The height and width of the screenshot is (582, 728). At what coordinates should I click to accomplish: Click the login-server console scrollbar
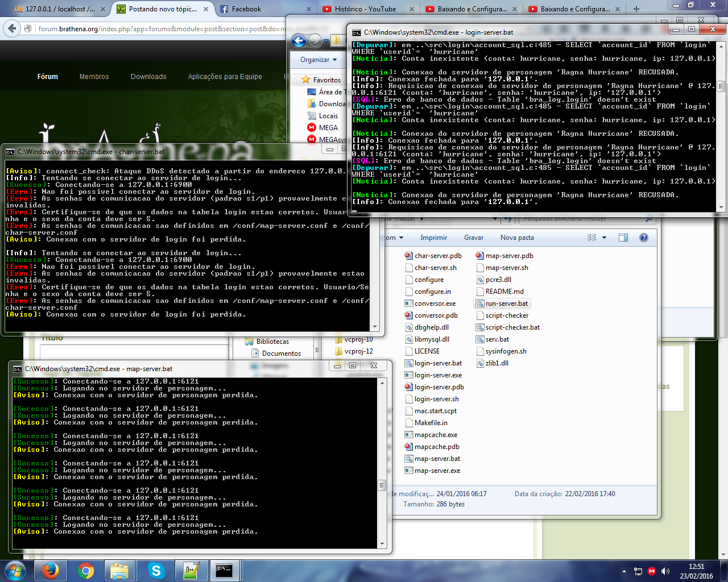721,86
